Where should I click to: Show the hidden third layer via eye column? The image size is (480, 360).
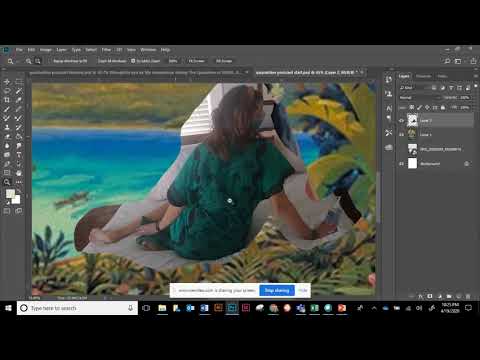401,149
